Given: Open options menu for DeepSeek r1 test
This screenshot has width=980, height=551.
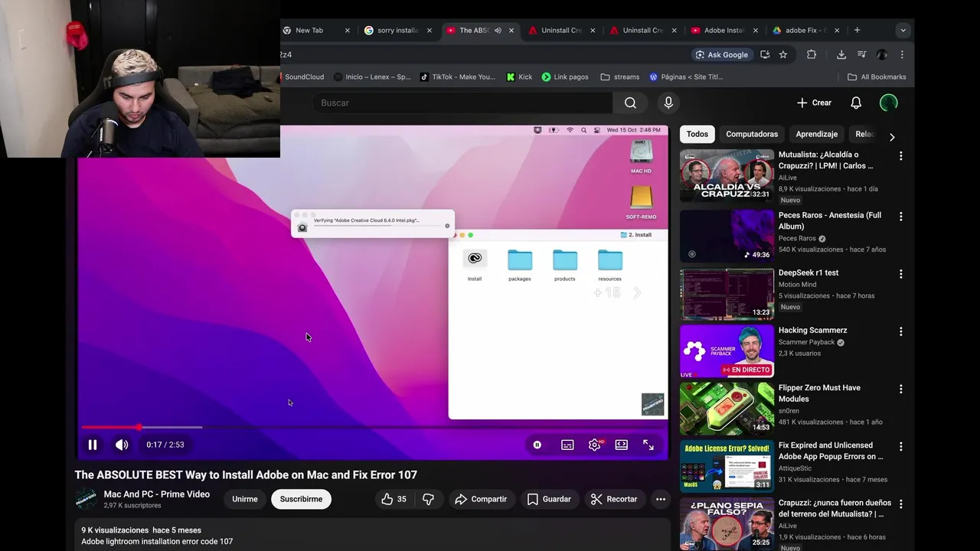Looking at the screenshot, I should (900, 274).
